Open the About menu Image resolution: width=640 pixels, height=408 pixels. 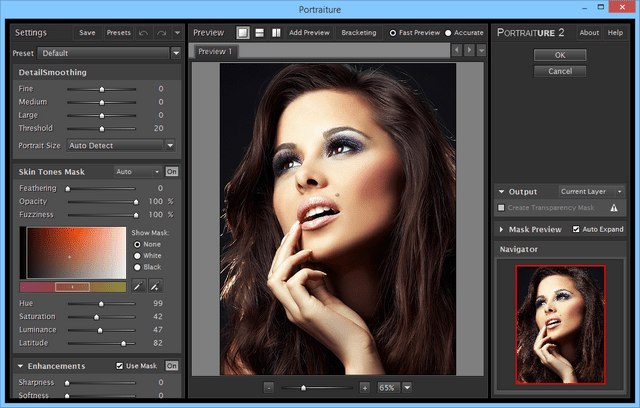pyautogui.click(x=589, y=32)
